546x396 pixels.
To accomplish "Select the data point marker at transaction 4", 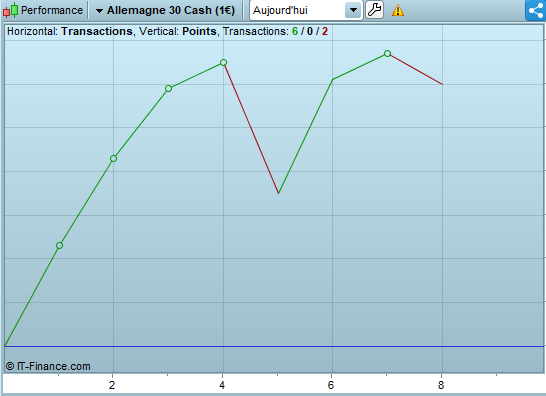I will (x=224, y=63).
